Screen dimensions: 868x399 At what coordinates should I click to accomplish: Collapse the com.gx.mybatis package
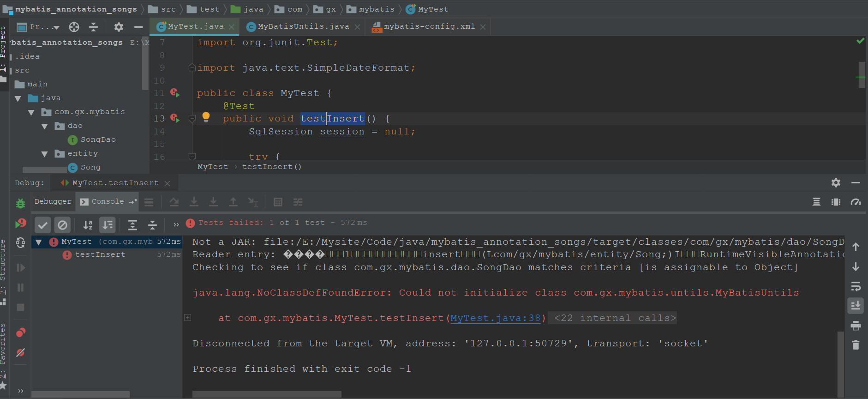[x=31, y=112]
